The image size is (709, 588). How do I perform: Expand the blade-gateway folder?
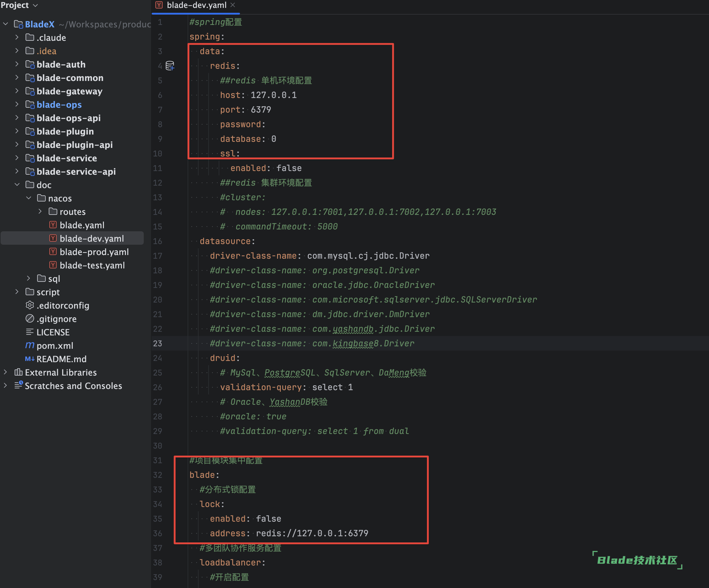tap(17, 91)
